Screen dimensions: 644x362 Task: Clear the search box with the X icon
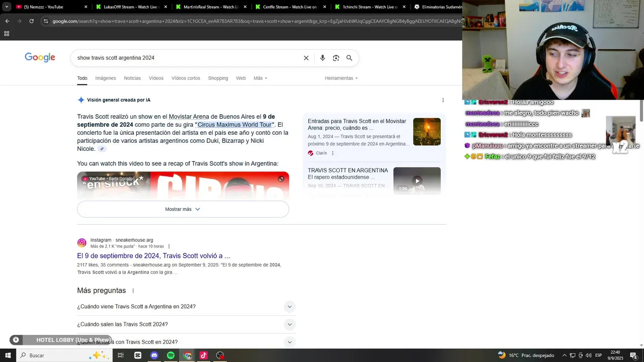point(306,58)
